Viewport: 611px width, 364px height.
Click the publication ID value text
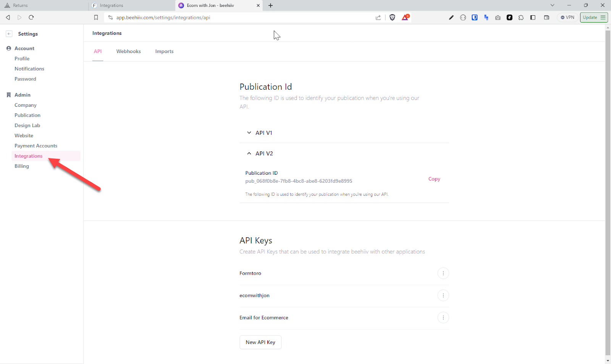pos(299,181)
